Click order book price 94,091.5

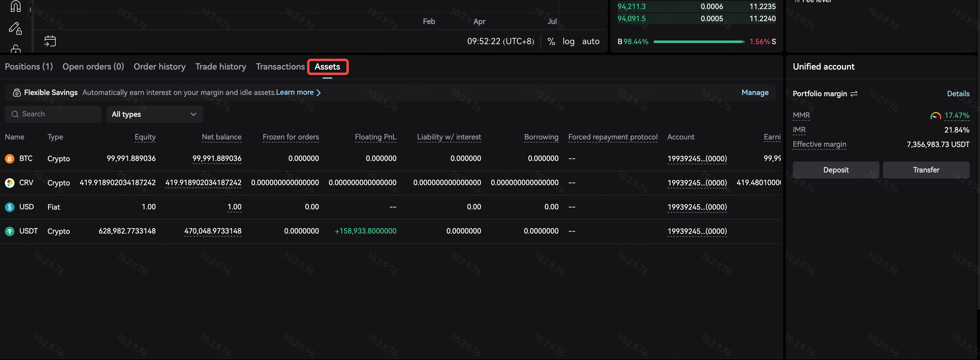pos(631,19)
